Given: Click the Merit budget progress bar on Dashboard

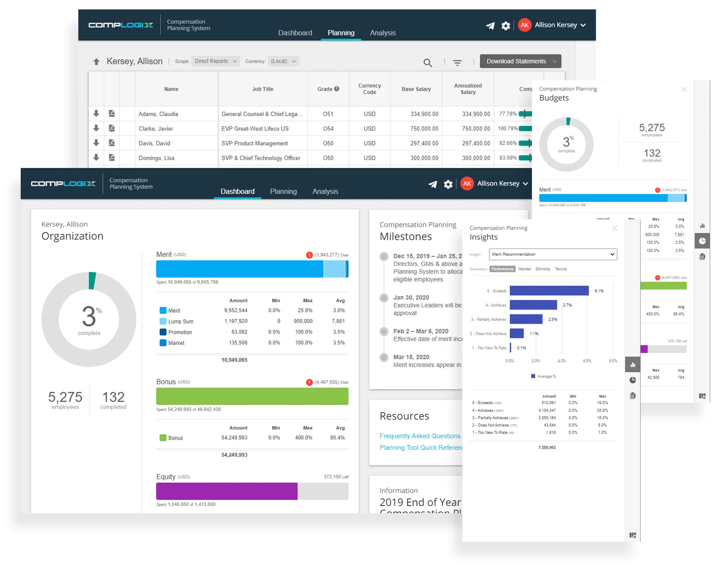Looking at the screenshot, I should (x=252, y=269).
